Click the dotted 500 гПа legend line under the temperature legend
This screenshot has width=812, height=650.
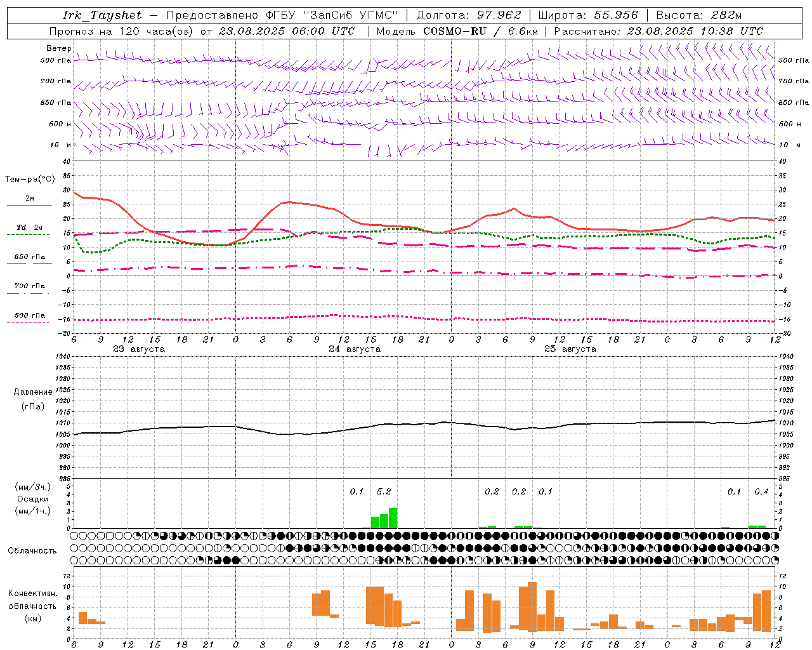point(29,323)
